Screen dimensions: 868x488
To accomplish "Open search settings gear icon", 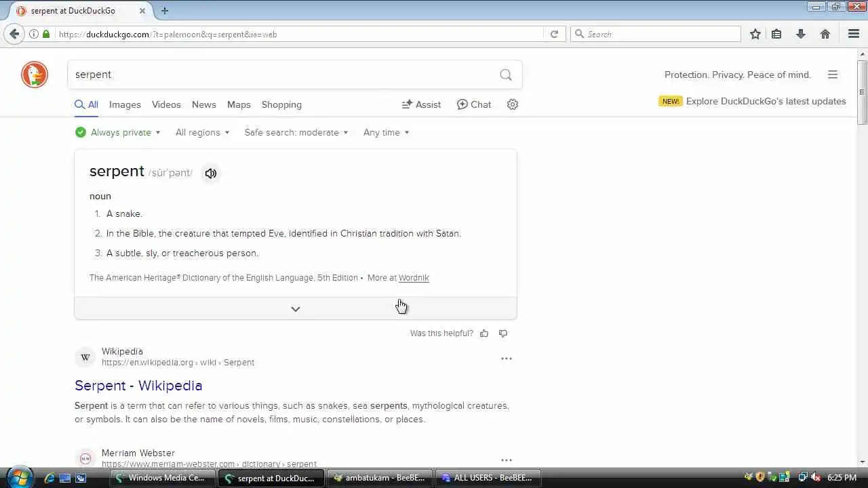I will 513,104.
